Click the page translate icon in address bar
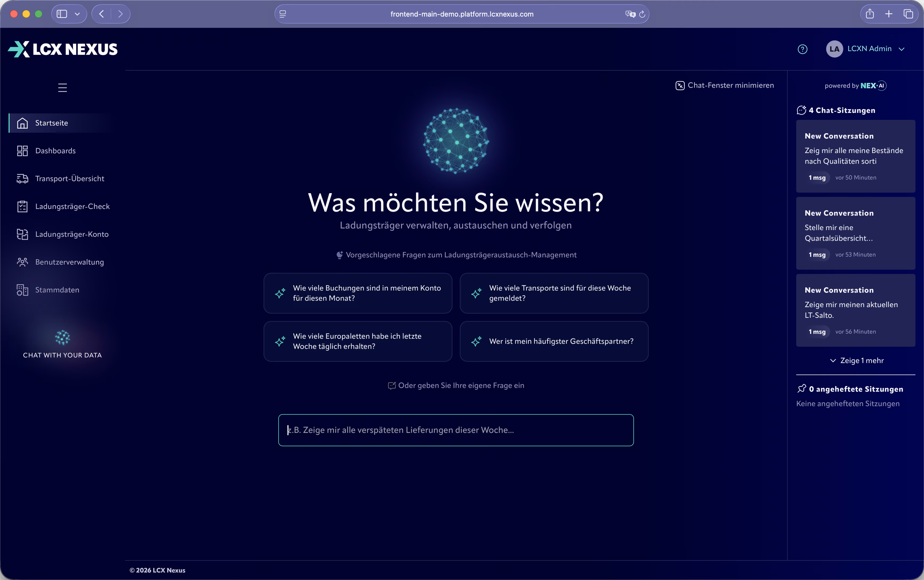This screenshot has width=924, height=580. point(630,14)
